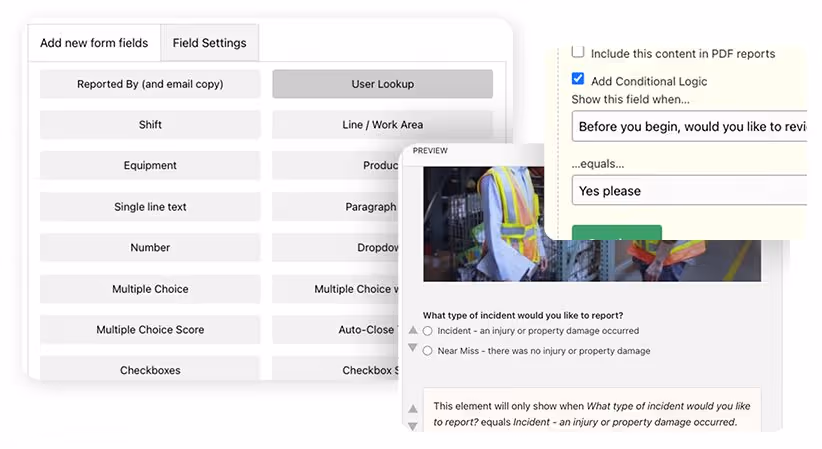Add the Paragraph field
This screenshot has height=449, width=822.
(337, 207)
